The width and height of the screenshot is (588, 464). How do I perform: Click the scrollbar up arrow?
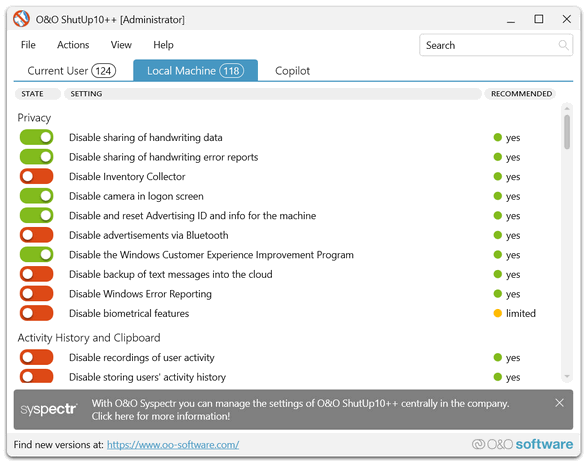pyautogui.click(x=567, y=108)
